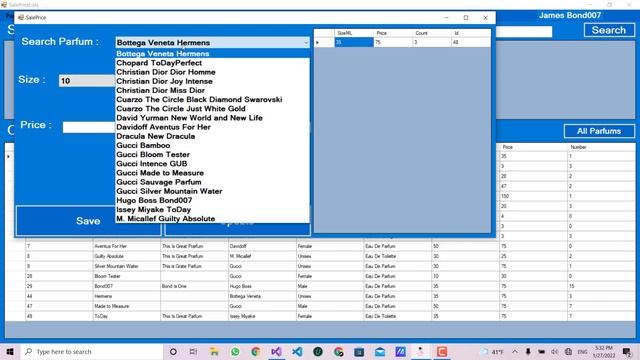Open the volume control in system tray

click(554, 351)
